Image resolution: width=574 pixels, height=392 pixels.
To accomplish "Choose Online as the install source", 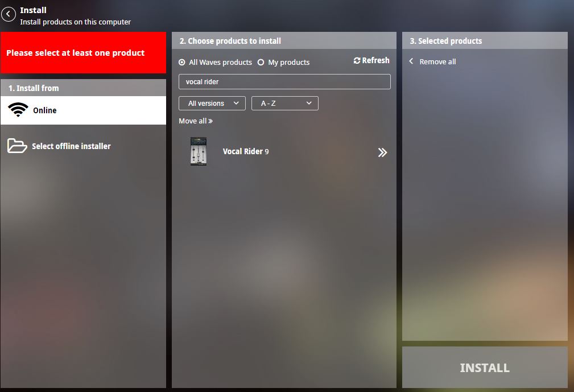I will (x=84, y=110).
